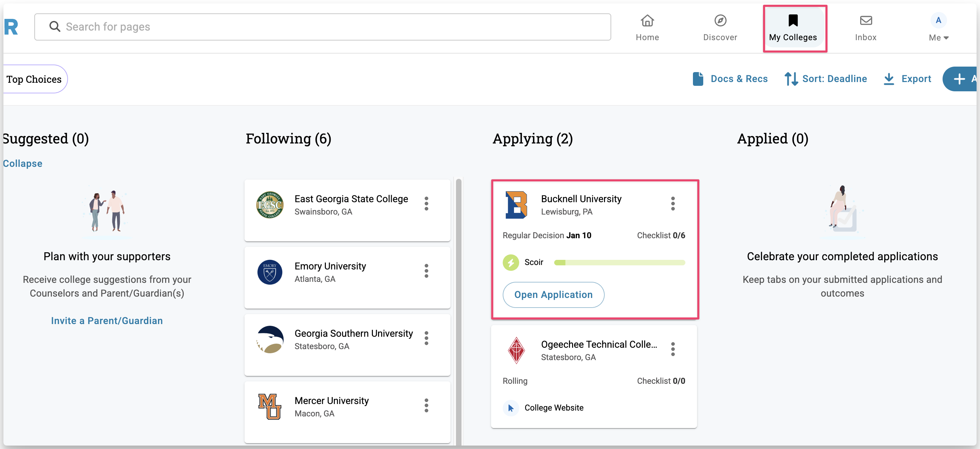Screen dimensions: 980x449
Task: Click the Emory University logo
Action: pyautogui.click(x=269, y=272)
